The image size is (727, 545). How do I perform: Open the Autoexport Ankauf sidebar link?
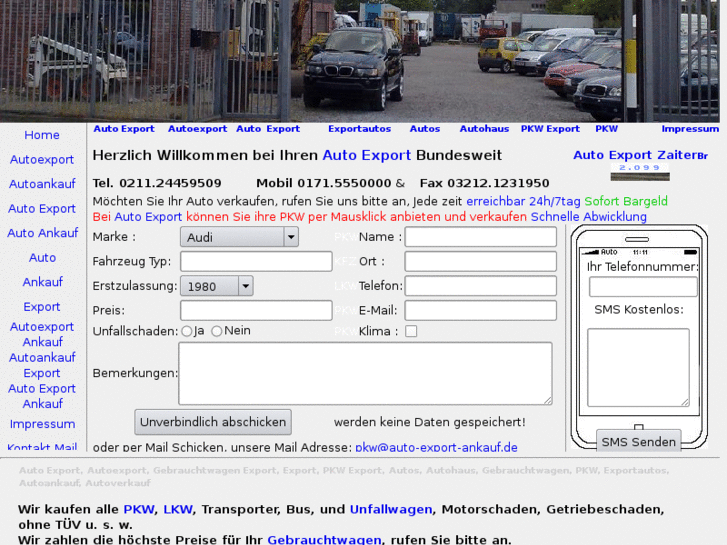tap(42, 334)
